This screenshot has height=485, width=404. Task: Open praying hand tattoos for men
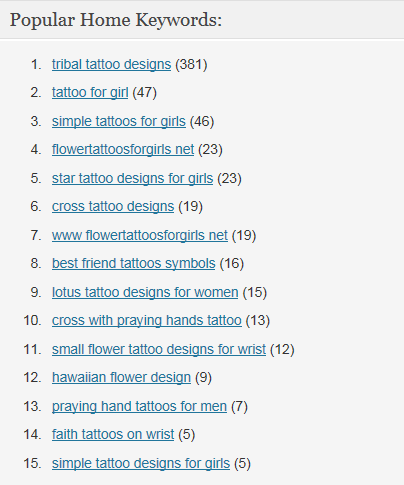[x=139, y=406]
